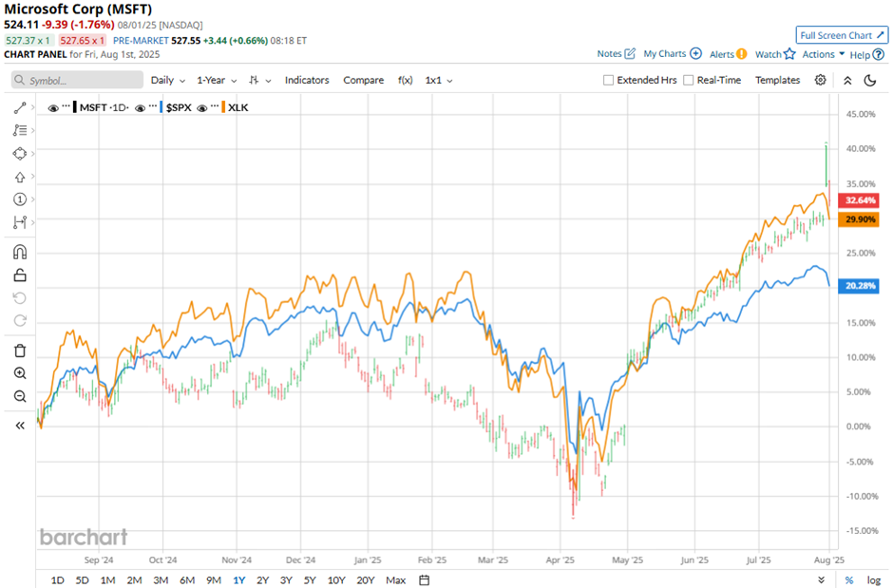
Task: Select the 1D time range
Action: 58,580
